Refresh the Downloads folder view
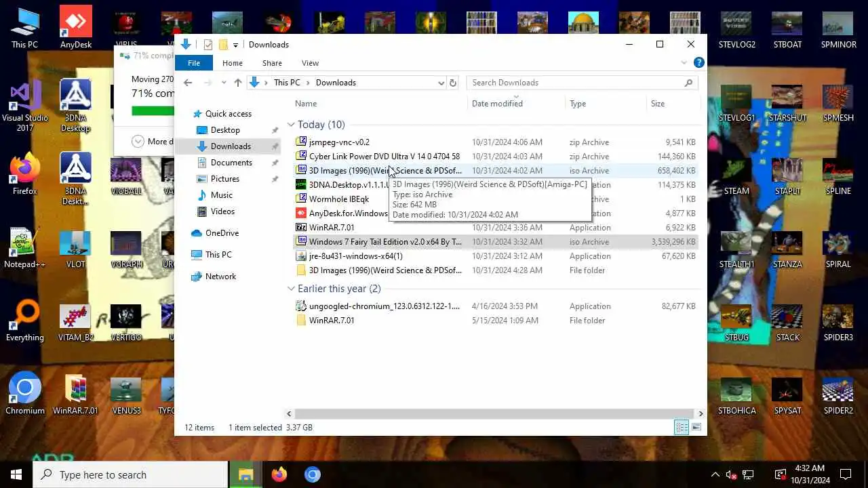The image size is (868, 488). (x=453, y=83)
